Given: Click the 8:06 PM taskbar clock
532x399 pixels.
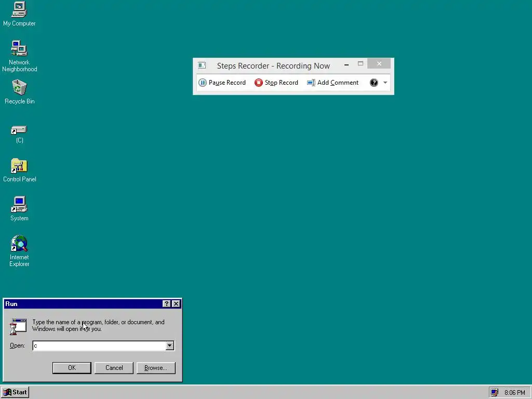Looking at the screenshot, I should [514, 393].
